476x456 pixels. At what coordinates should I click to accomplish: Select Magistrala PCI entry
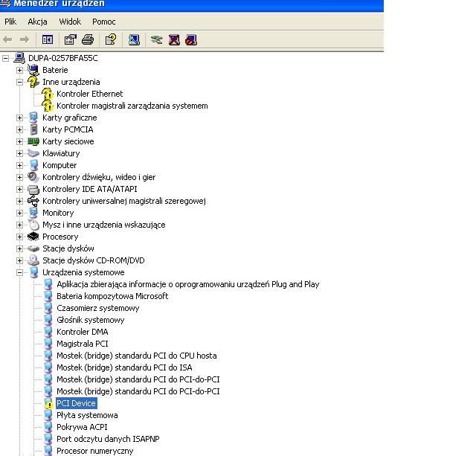click(83, 344)
